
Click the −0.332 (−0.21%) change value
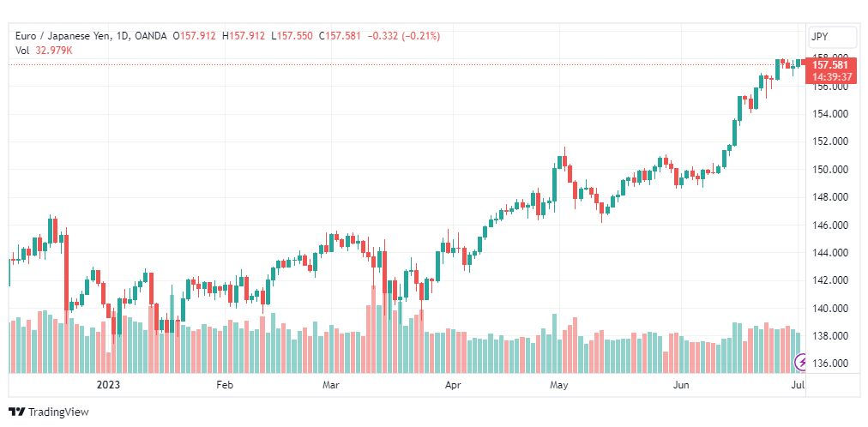[404, 36]
